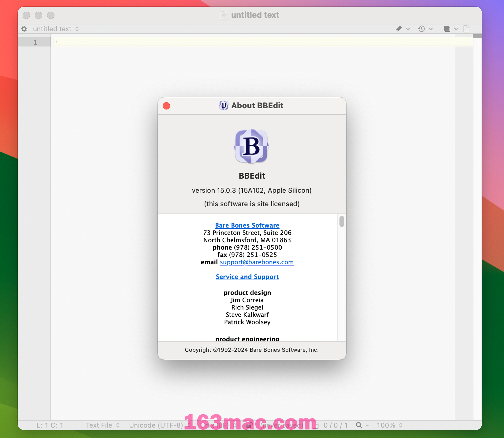Click the version 15.0.3 text
The image size is (504, 438).
[x=252, y=190]
